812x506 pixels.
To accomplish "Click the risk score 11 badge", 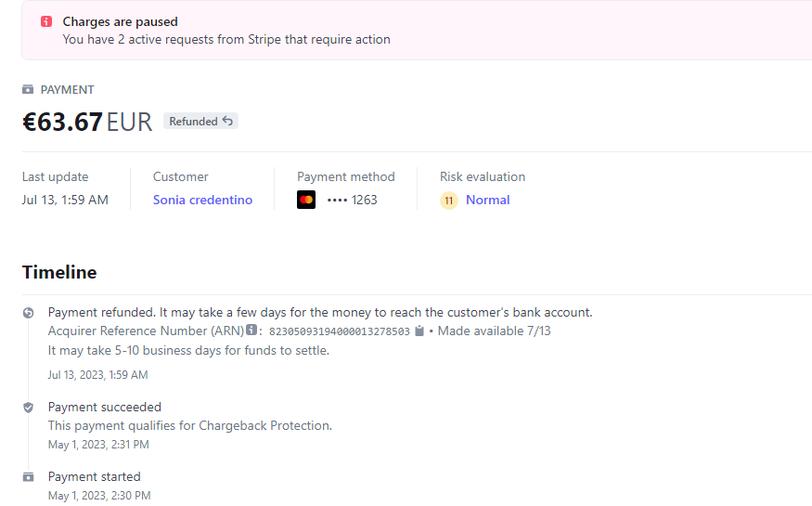I will click(449, 201).
